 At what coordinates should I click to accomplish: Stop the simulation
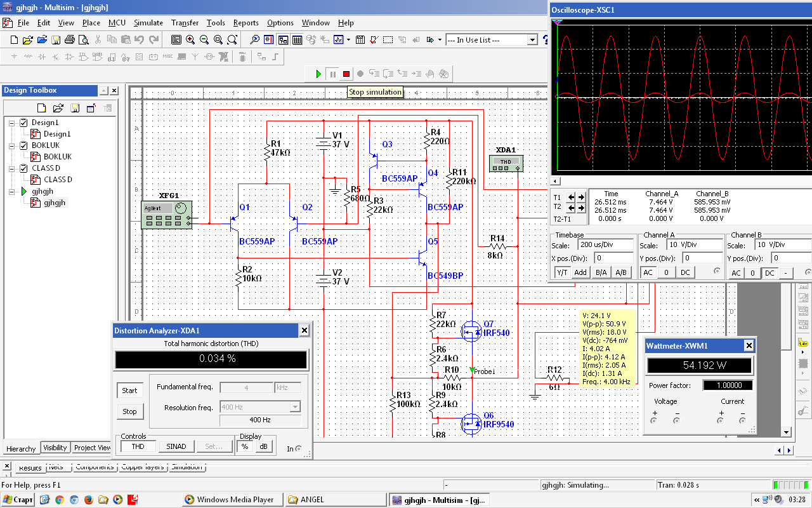[x=346, y=74]
